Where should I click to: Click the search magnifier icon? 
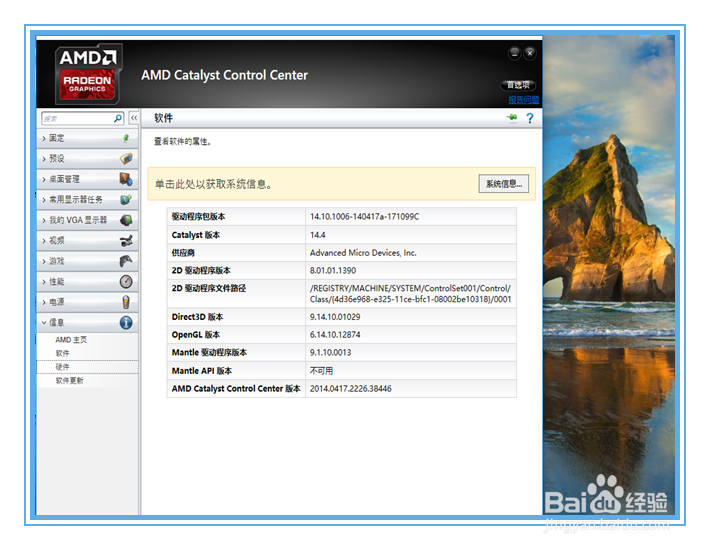pyautogui.click(x=118, y=118)
